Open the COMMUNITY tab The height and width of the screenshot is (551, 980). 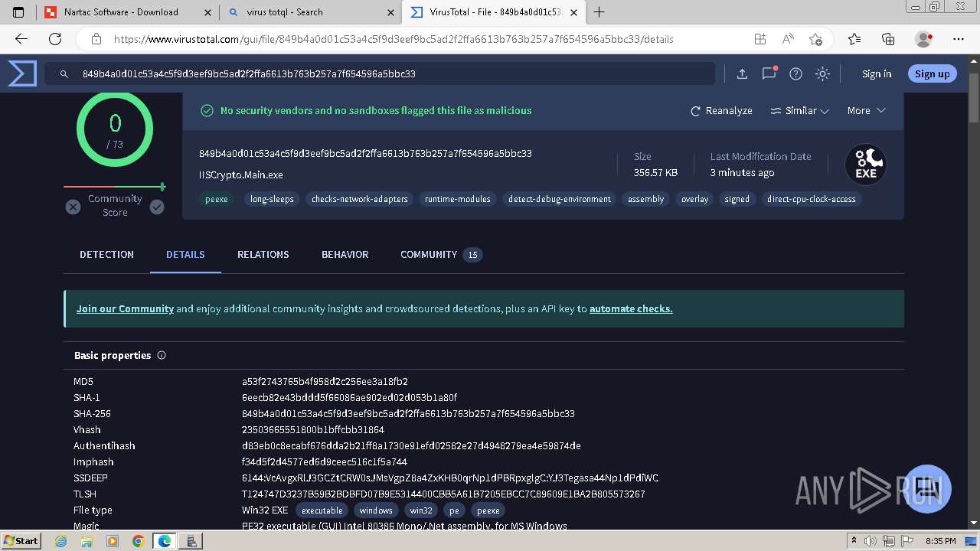pyautogui.click(x=441, y=254)
